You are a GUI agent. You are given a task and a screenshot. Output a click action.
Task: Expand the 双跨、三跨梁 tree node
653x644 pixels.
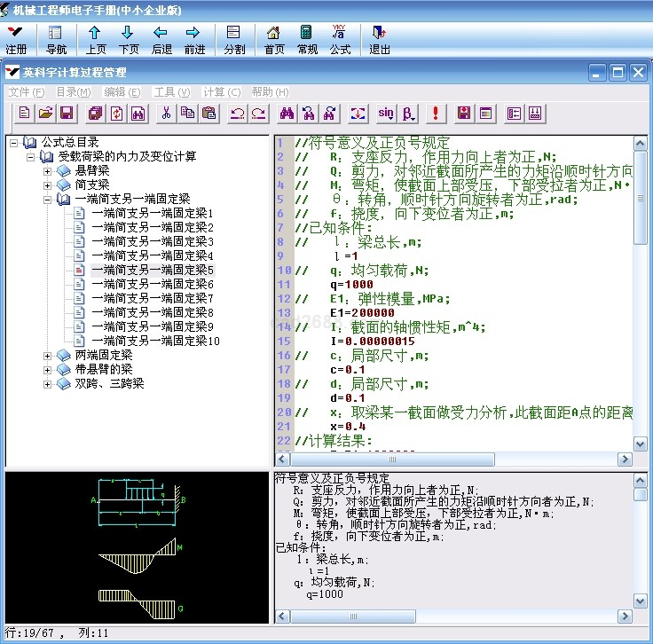[x=48, y=384]
